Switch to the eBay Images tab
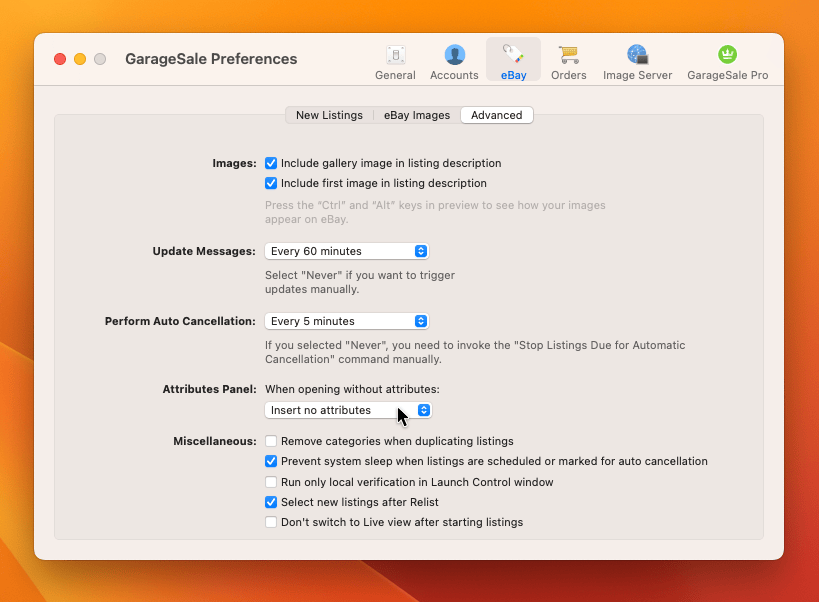This screenshot has height=602, width=819. point(417,115)
